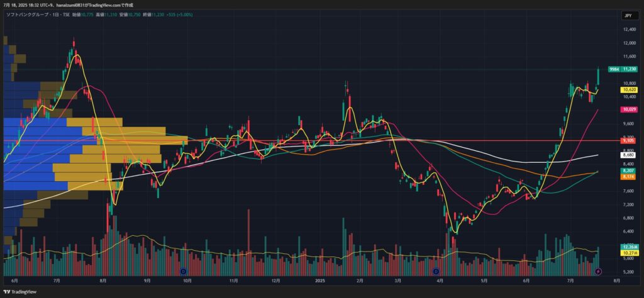Click the yellow 10,620 indicator label

click(x=629, y=89)
